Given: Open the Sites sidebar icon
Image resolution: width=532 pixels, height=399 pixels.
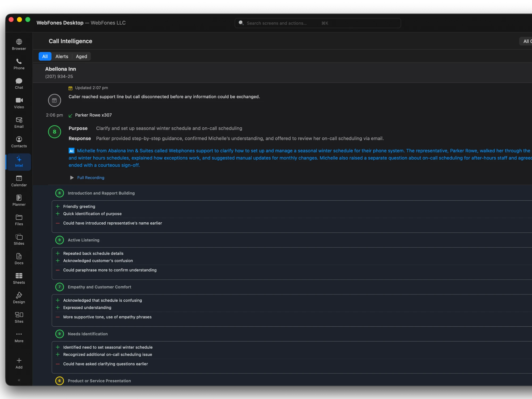Looking at the screenshot, I should pyautogui.click(x=19, y=318).
